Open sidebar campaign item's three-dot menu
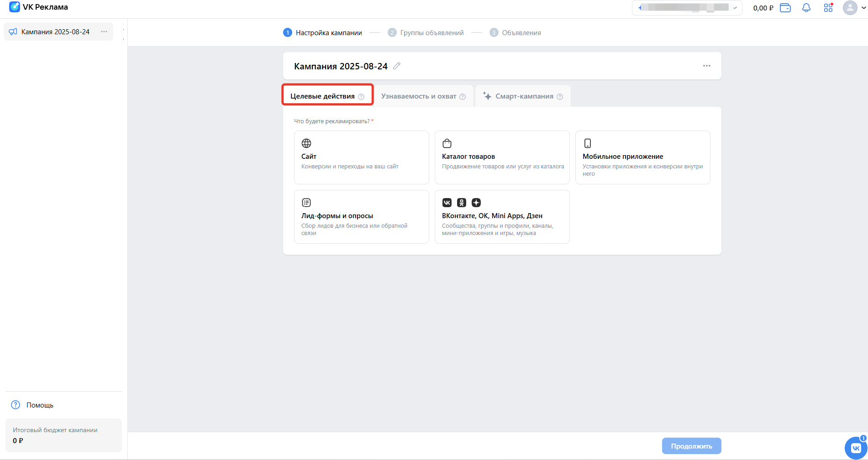This screenshot has height=460, width=868. pyautogui.click(x=104, y=32)
